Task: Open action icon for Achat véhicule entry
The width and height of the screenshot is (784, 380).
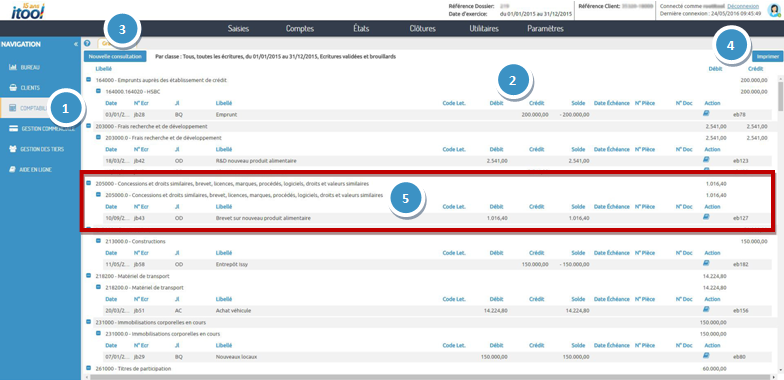Action: click(x=706, y=310)
